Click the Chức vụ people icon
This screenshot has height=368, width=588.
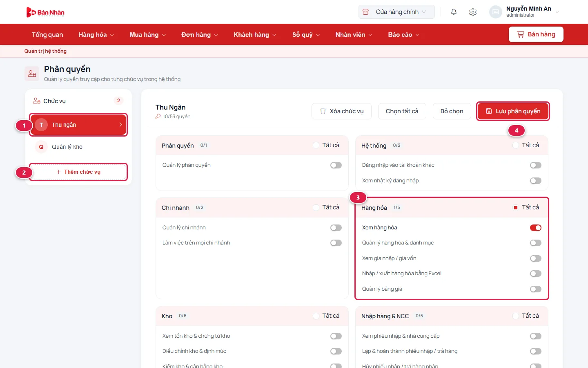point(37,101)
